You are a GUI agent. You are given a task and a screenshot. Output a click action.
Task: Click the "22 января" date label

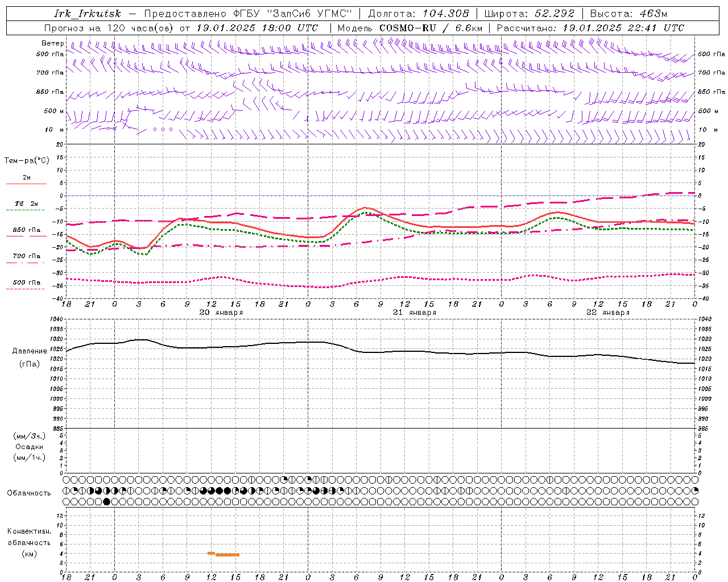click(x=607, y=313)
